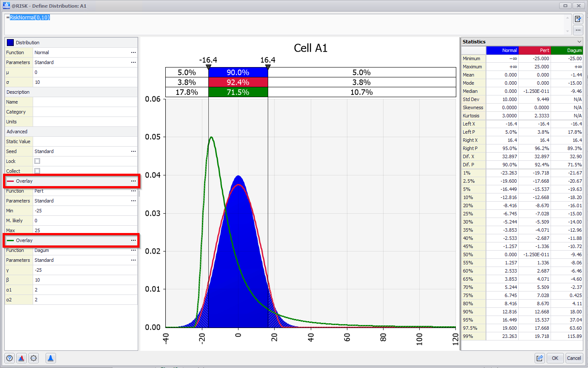Click the ellipsis button below formula editor icon
This screenshot has height=368, width=588.
[x=578, y=30]
